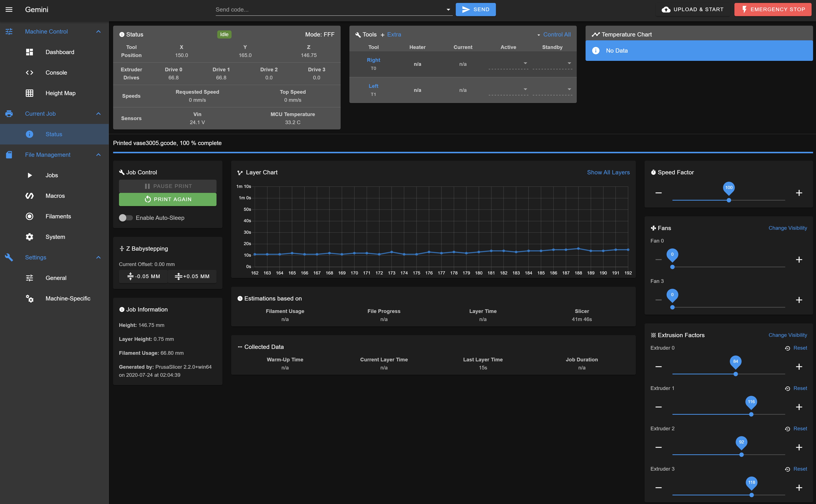Open Right tool Active temperature dropdown
The width and height of the screenshot is (816, 504).
(x=525, y=63)
